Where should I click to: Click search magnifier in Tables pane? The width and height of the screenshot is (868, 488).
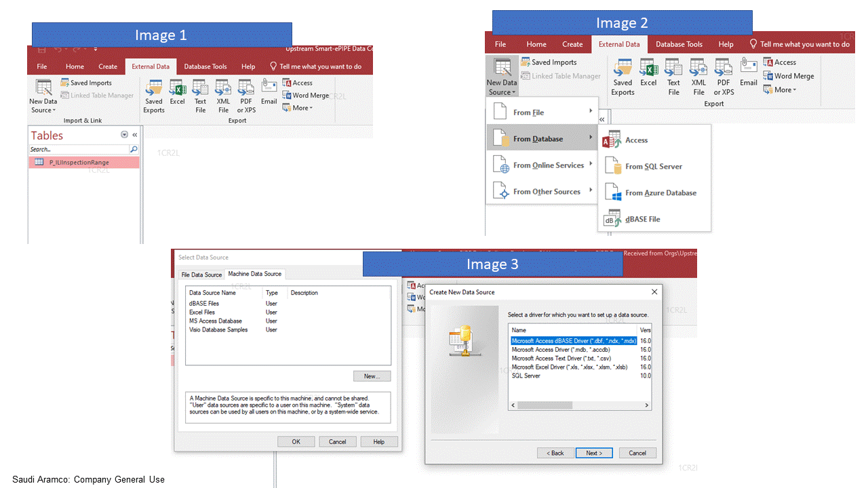pyautogui.click(x=134, y=149)
